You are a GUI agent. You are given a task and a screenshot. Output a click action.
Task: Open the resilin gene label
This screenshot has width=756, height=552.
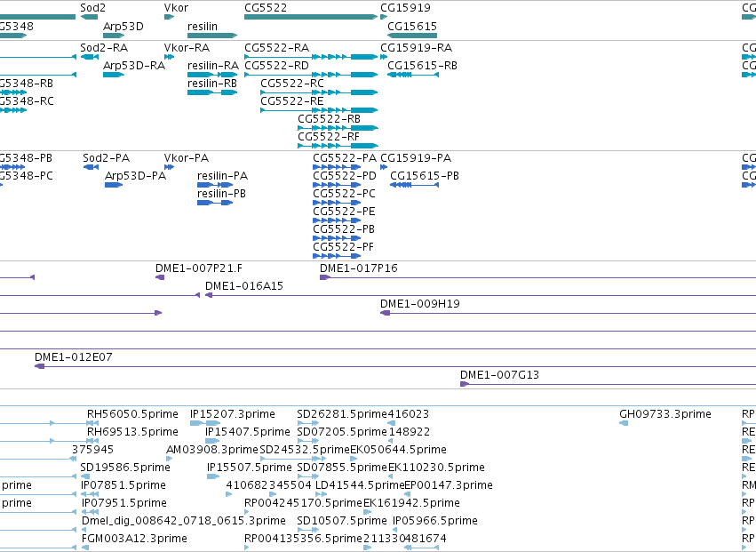coord(202,26)
